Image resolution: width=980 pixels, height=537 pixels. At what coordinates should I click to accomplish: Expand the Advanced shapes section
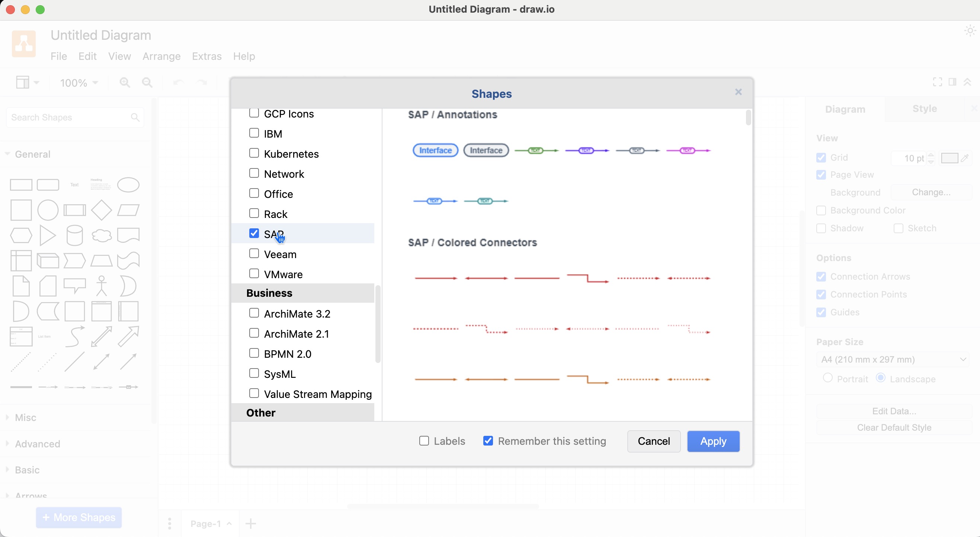pyautogui.click(x=37, y=444)
